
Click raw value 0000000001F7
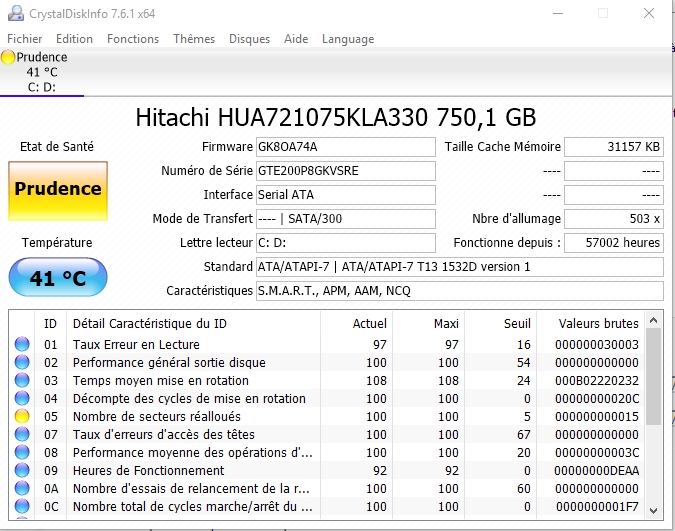click(597, 507)
